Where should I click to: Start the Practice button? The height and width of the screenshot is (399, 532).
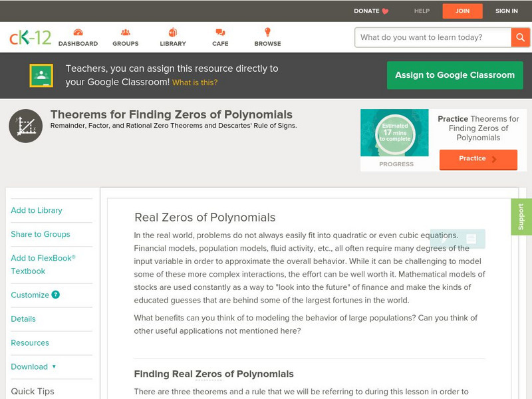[x=478, y=159]
